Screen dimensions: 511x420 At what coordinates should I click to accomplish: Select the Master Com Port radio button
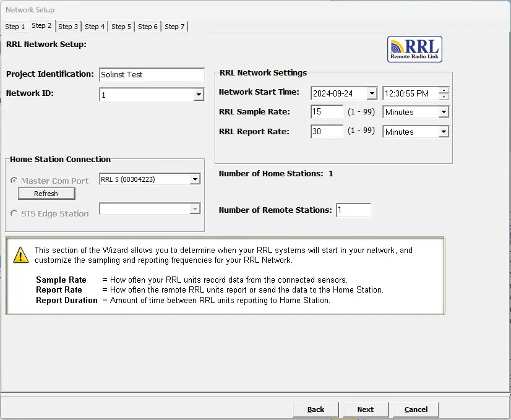coord(14,181)
